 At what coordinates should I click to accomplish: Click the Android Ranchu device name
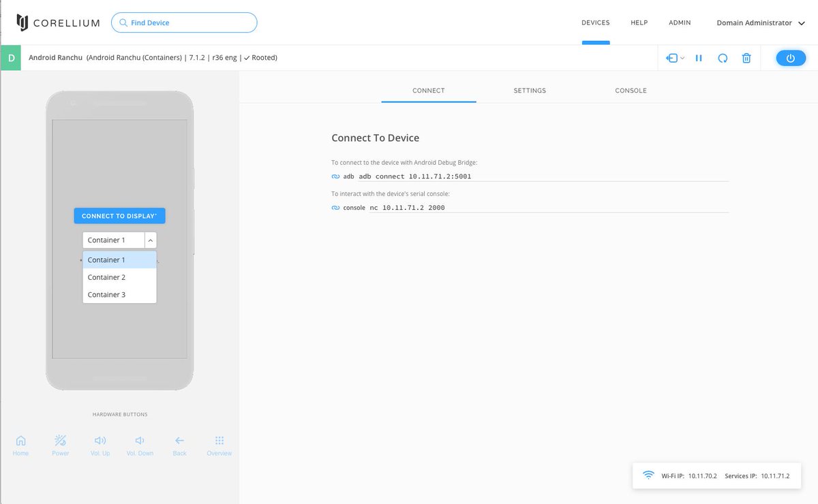tap(55, 58)
